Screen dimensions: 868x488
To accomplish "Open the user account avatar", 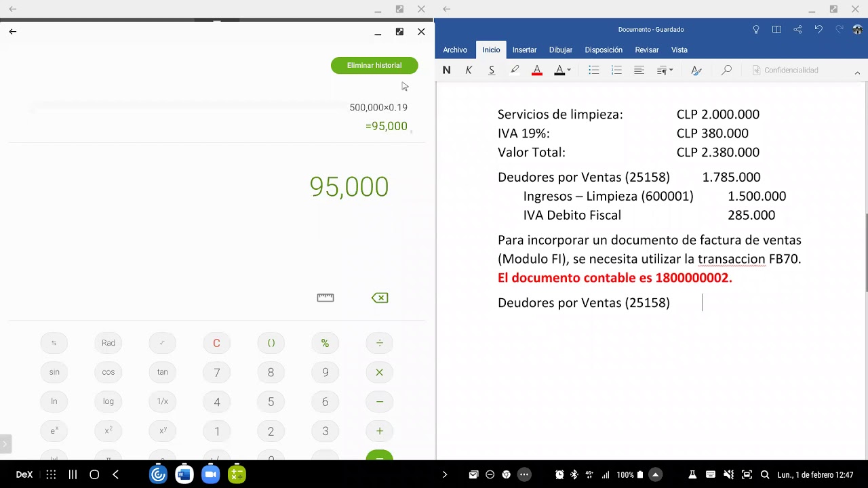I will [x=857, y=29].
